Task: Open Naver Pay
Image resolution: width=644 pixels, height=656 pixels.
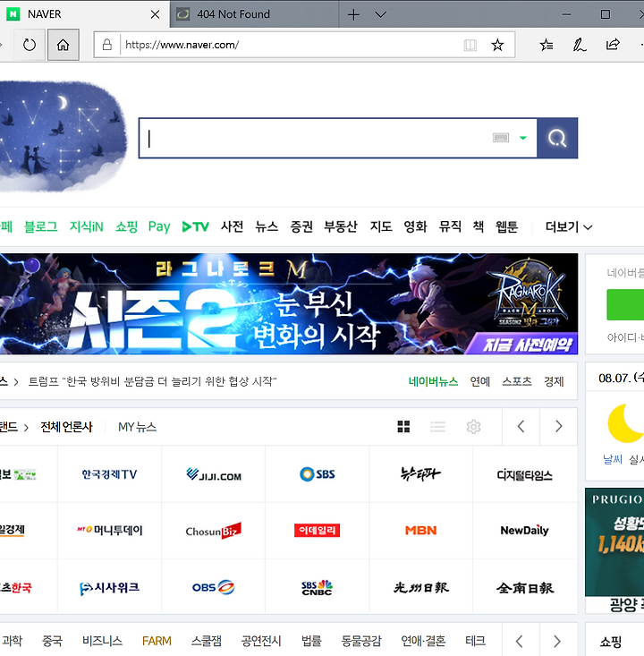Action: click(159, 226)
